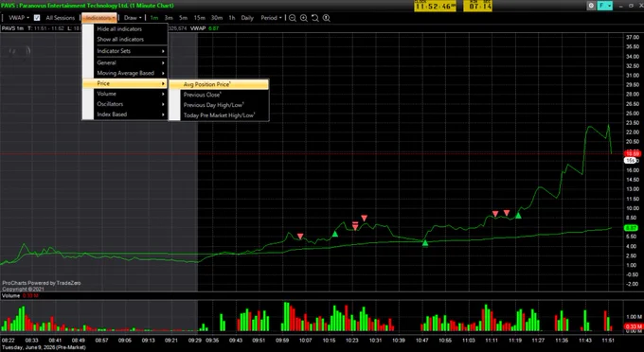644x352 pixels.
Task: Click the red 0.33 M volume axis label
Action: (633, 326)
